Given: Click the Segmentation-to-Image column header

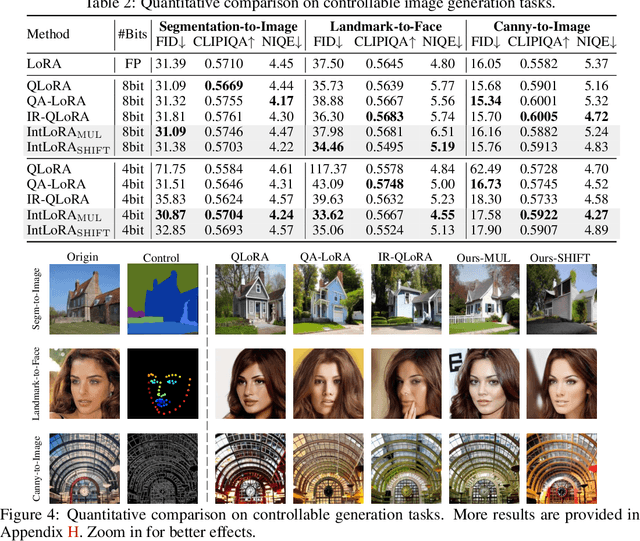Looking at the screenshot, I should coord(228,27).
